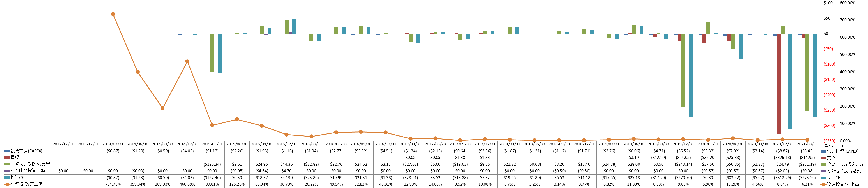This screenshot has height=188, width=868.
Task: Click その他の投資活動 row header in data table
Action: [27, 171]
